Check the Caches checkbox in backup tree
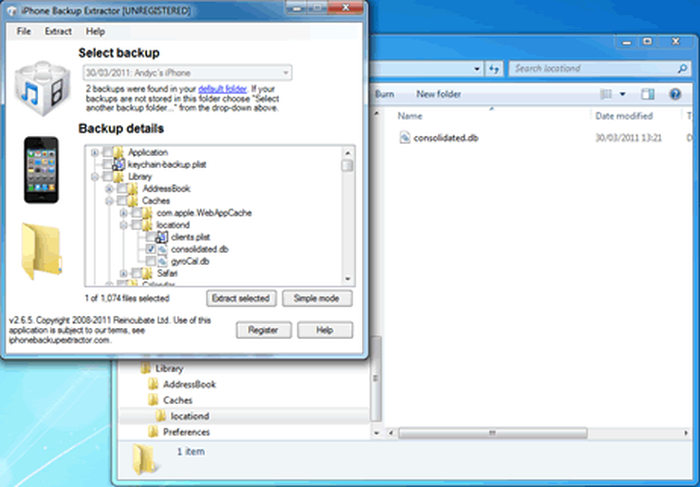The image size is (700, 487). pos(122,201)
